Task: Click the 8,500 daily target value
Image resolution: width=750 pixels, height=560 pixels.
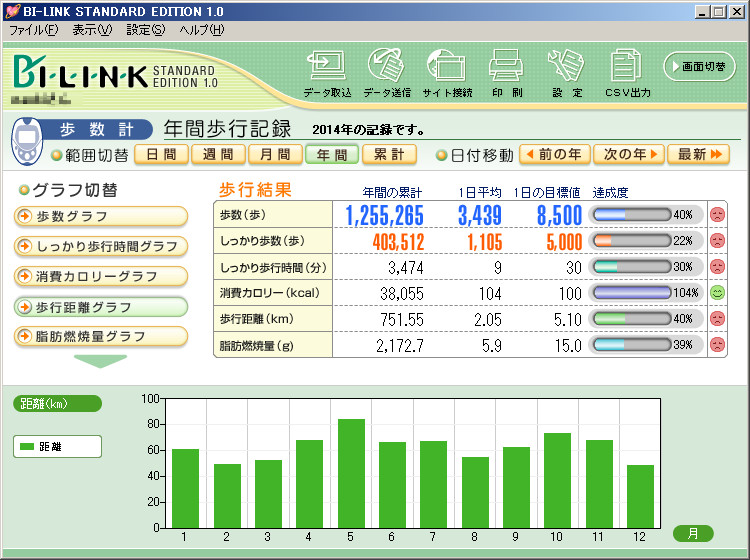Action: click(559, 216)
